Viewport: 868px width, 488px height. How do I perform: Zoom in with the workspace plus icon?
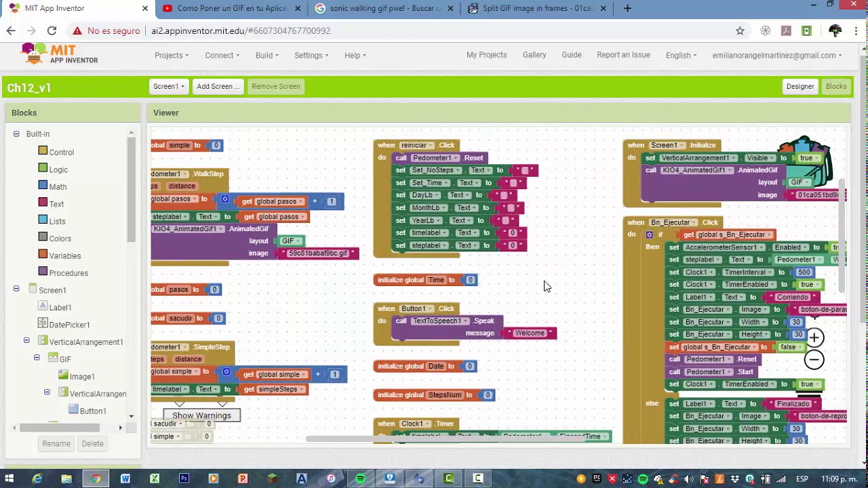(814, 337)
